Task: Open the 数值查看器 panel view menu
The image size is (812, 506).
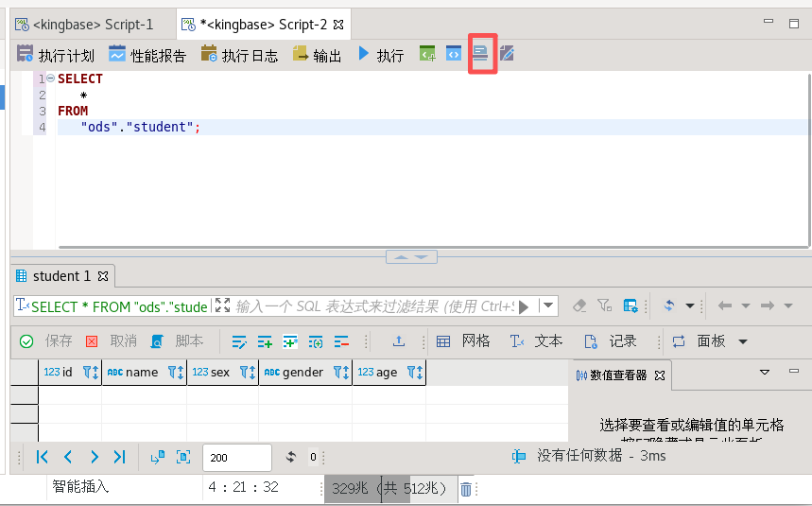Action: tap(766, 374)
